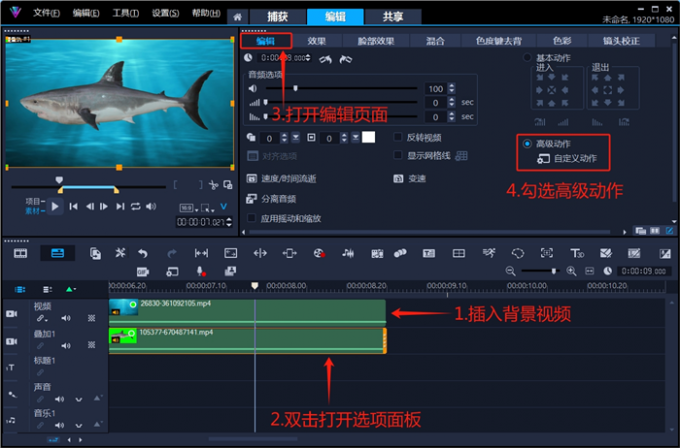Mute the 叠加1 track
Viewport: 680px width, 448px height.
(x=66, y=346)
